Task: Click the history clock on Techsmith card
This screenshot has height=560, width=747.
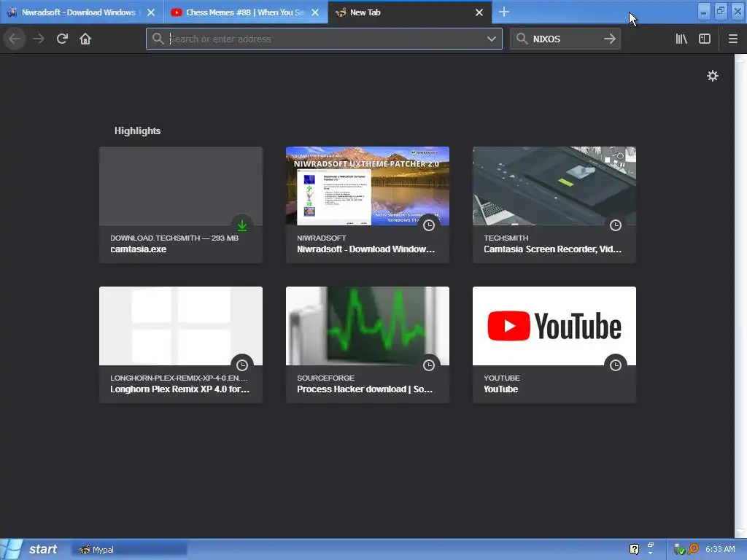Action: (616, 225)
